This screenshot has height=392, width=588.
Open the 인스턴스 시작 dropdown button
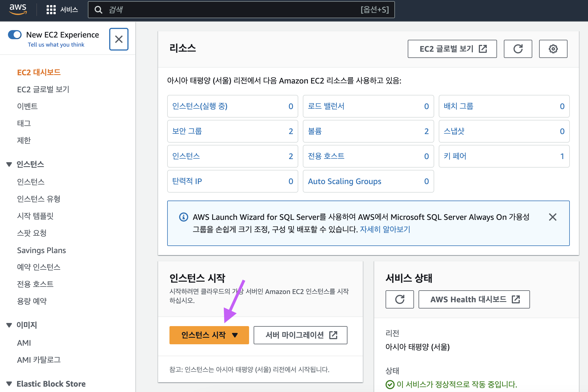pos(209,335)
